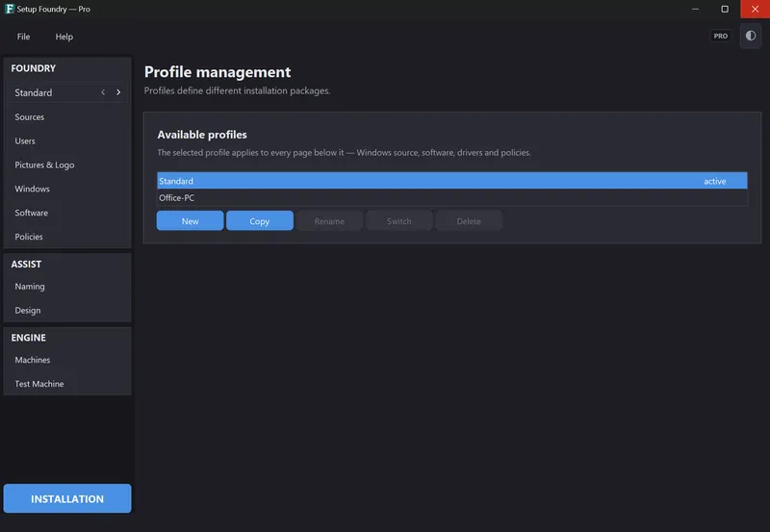Select the Standard profile row
Viewport: 770px width, 532px height.
pos(451,181)
